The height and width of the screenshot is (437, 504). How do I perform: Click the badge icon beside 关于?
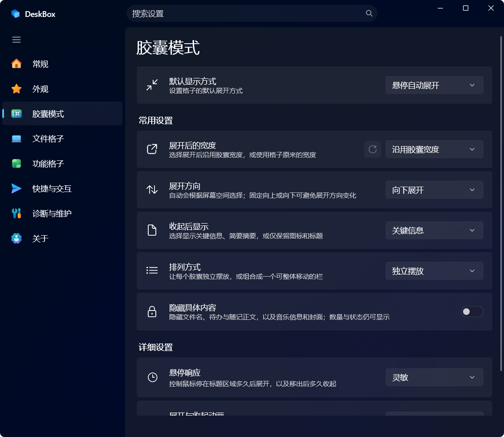[x=16, y=238]
